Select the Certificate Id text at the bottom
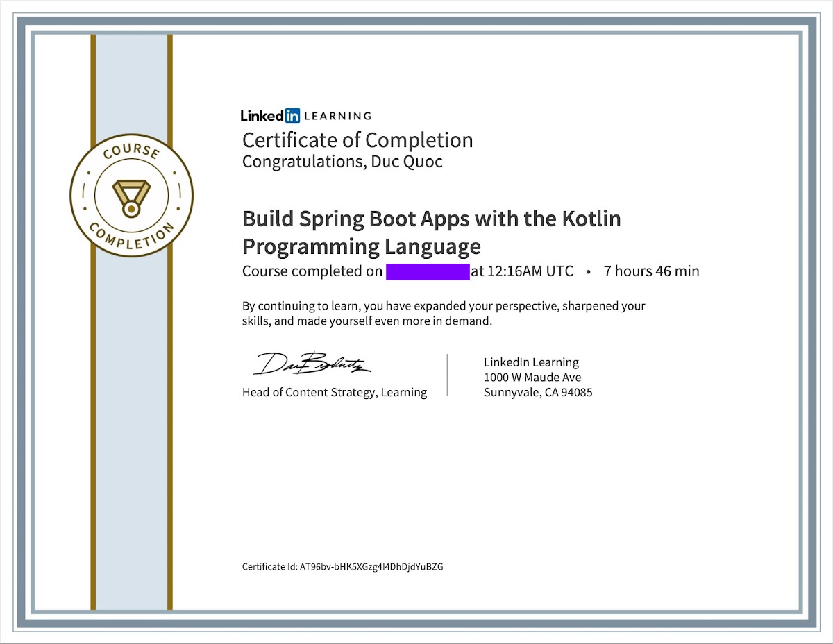Screen dimensions: 833x644 coord(342,566)
